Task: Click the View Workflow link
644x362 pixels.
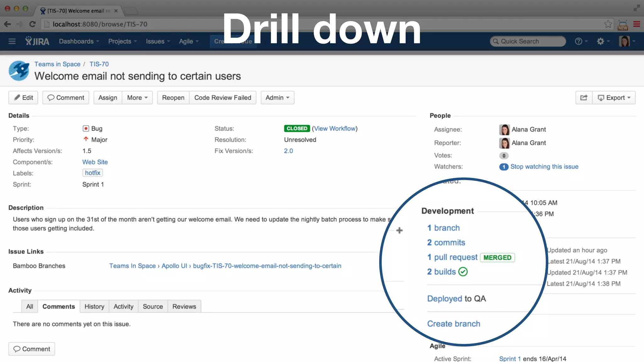Action: (x=335, y=129)
